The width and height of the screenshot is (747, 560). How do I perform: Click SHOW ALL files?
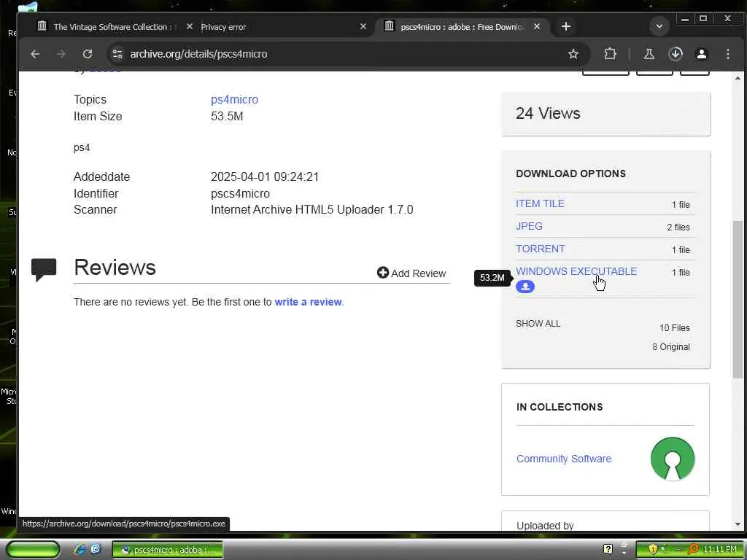tap(538, 323)
